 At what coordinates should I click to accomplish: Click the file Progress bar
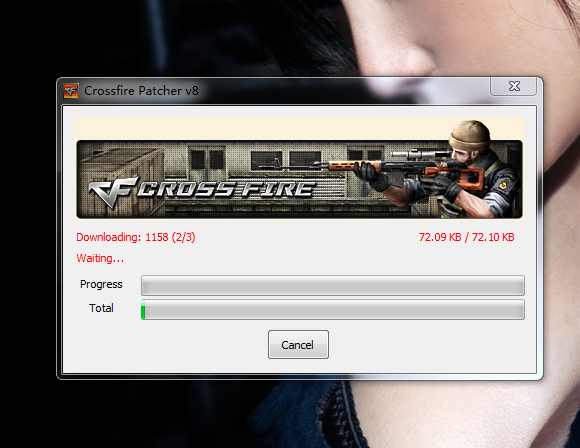click(x=333, y=285)
